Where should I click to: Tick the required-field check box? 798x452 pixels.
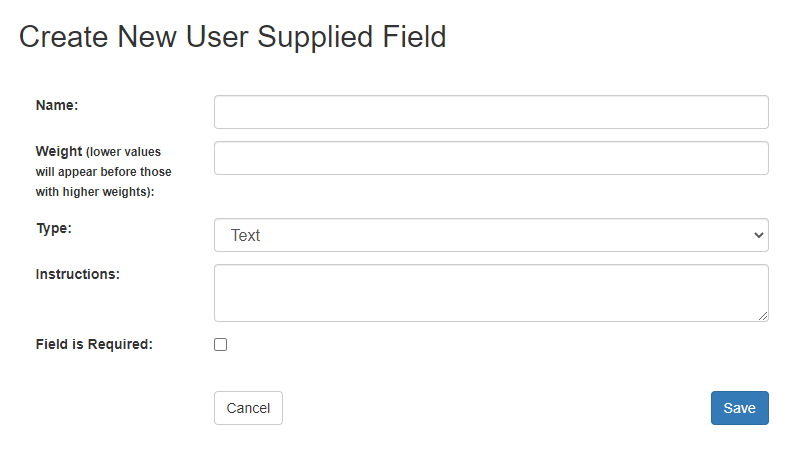coord(221,344)
